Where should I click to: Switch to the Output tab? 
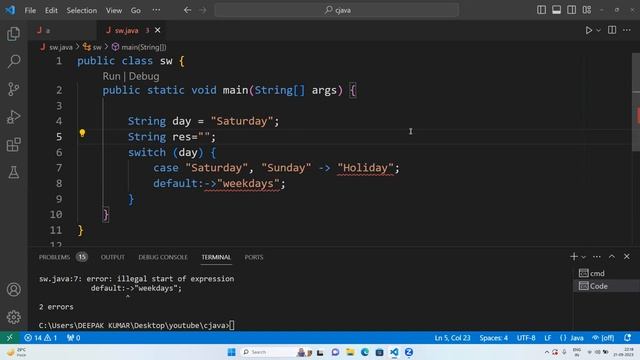tap(113, 257)
